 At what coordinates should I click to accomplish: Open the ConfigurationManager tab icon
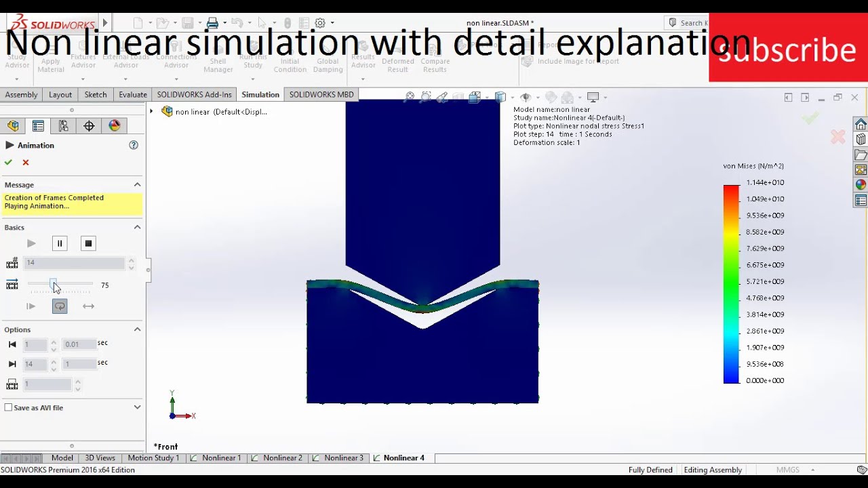[63, 125]
